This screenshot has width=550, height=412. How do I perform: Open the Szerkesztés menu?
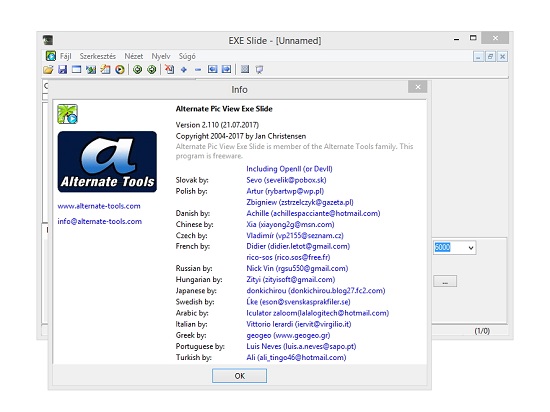[98, 56]
